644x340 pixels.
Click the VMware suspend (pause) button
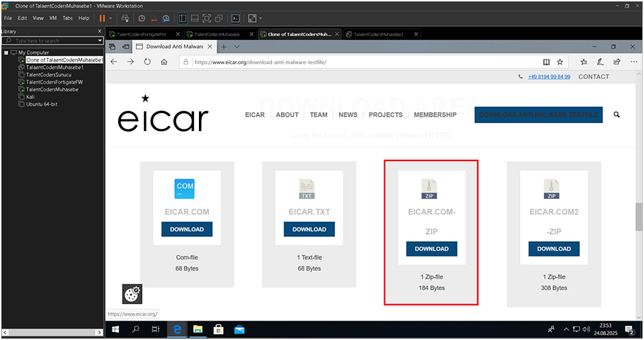102,18
